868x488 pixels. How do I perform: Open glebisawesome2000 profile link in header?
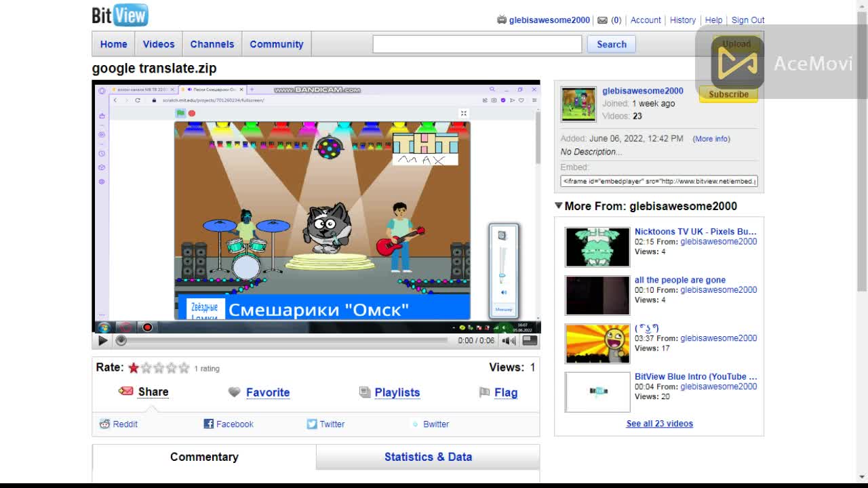click(549, 20)
